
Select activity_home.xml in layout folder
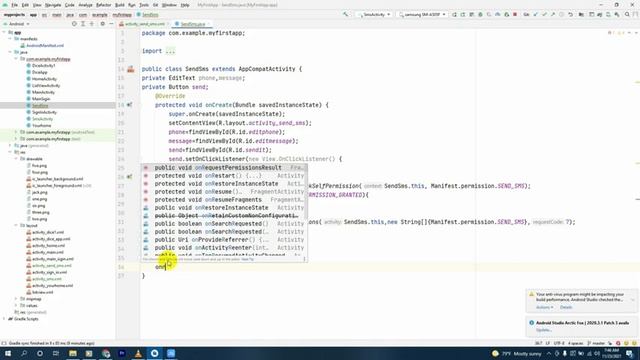[48, 246]
